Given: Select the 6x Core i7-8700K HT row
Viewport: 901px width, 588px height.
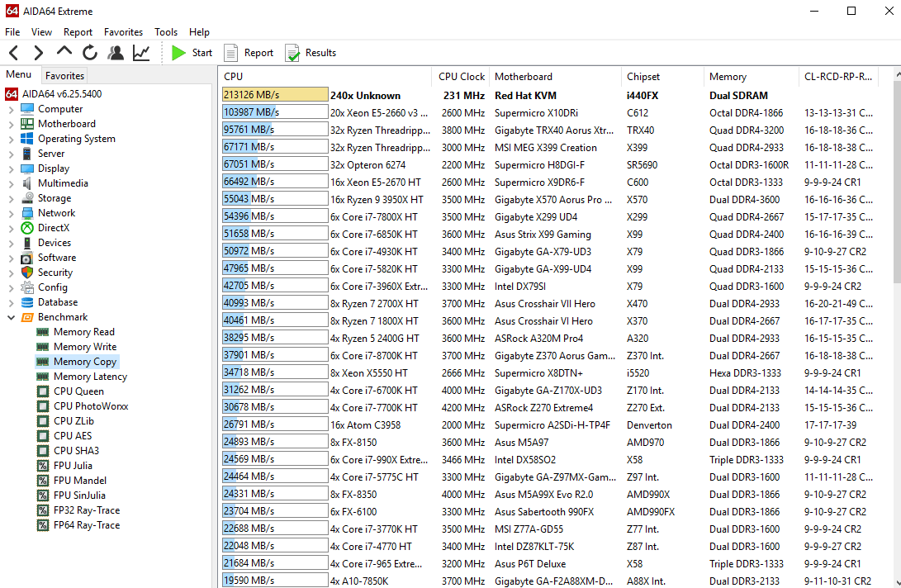Looking at the screenshot, I should tap(548, 356).
